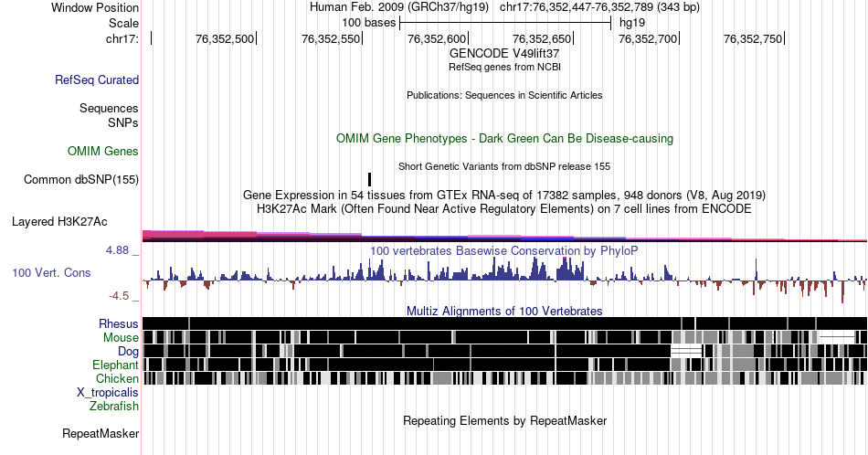
Task: Click the Chicken alignment label
Action: tap(117, 378)
